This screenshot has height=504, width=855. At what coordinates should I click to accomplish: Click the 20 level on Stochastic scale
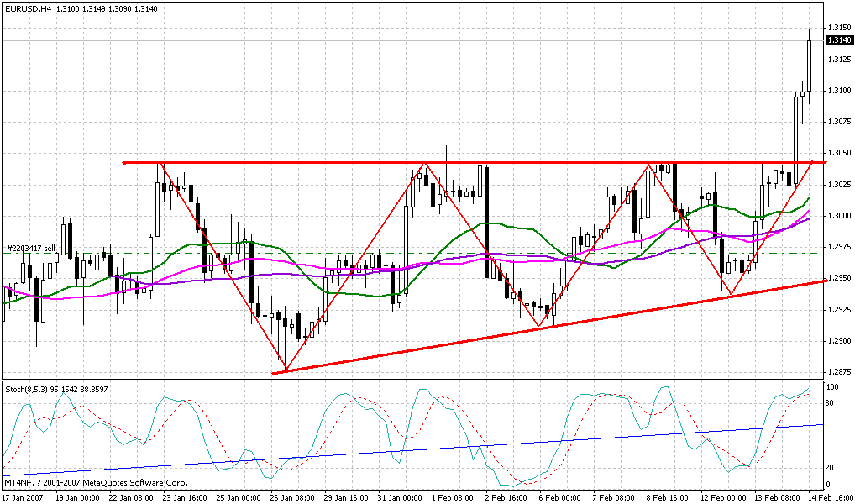tap(831, 468)
